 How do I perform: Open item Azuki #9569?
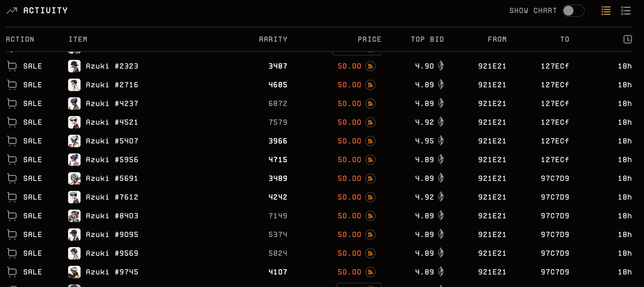112,253
